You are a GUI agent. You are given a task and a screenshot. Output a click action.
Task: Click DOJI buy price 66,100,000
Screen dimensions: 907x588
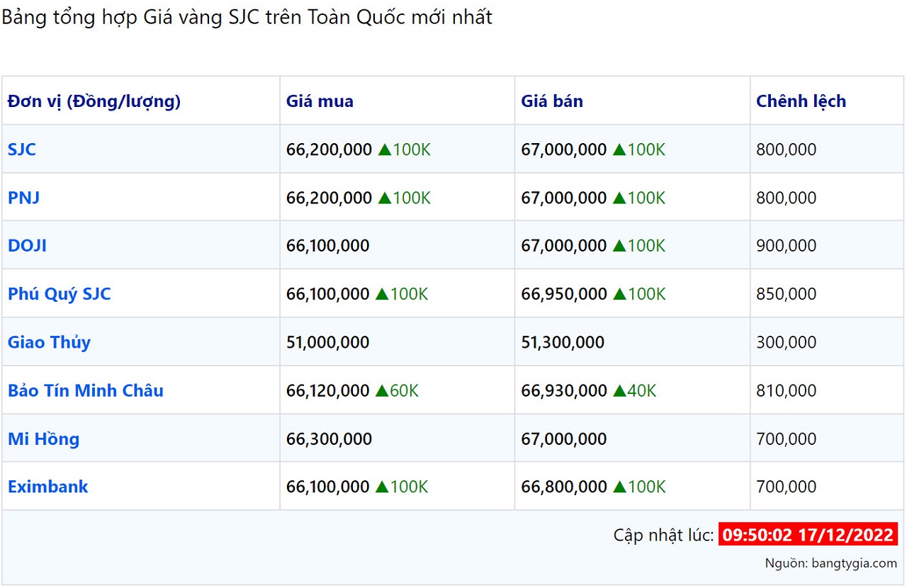tap(327, 246)
